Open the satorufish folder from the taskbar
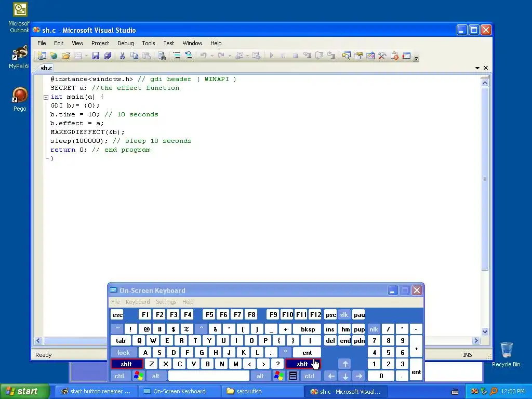Image resolution: width=532 pixels, height=399 pixels. (262, 391)
